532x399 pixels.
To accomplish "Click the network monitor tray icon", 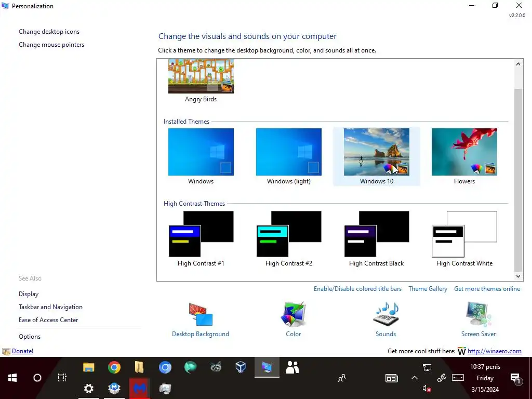I will pyautogui.click(x=427, y=367).
